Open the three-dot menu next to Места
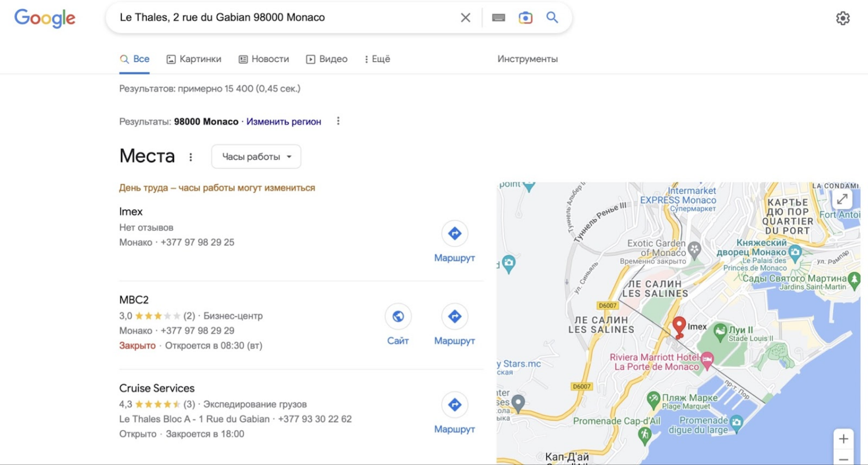Screen dimensions: 868x465 click(x=191, y=157)
